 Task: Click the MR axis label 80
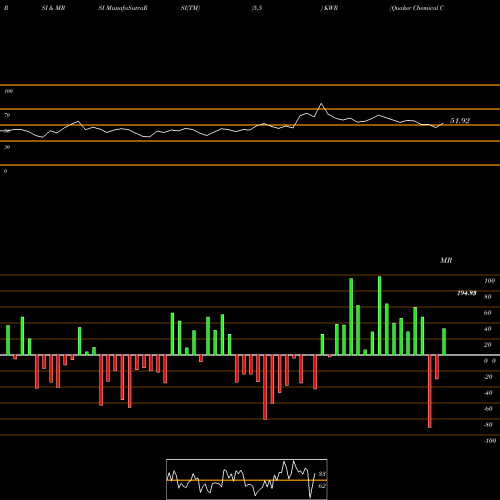pyautogui.click(x=488, y=297)
